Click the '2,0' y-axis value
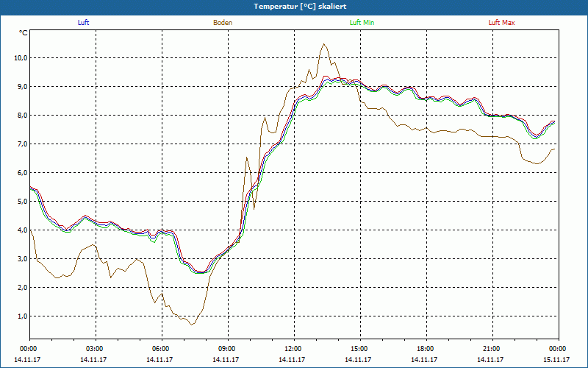Image resolution: width=588 pixels, height=368 pixels. [x=23, y=287]
